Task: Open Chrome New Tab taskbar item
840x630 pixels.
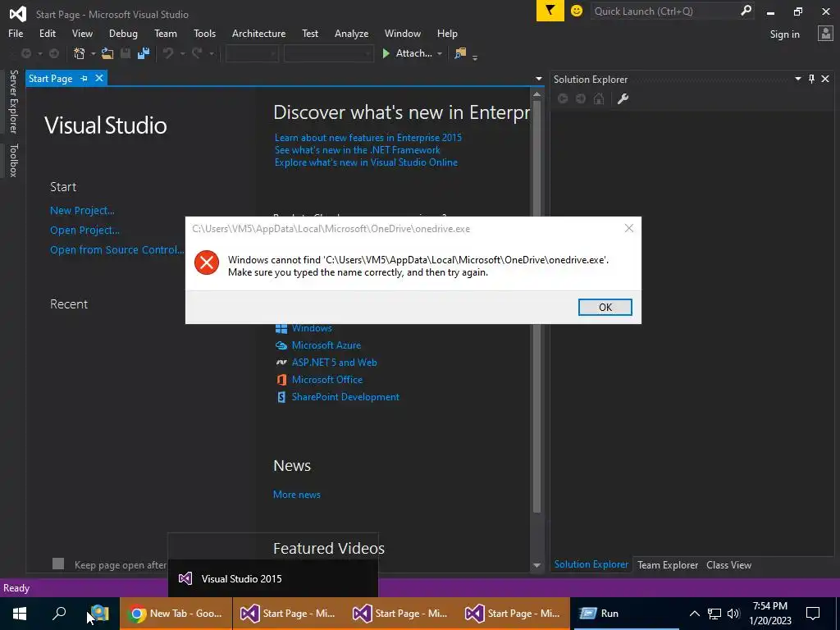Action: click(176, 614)
